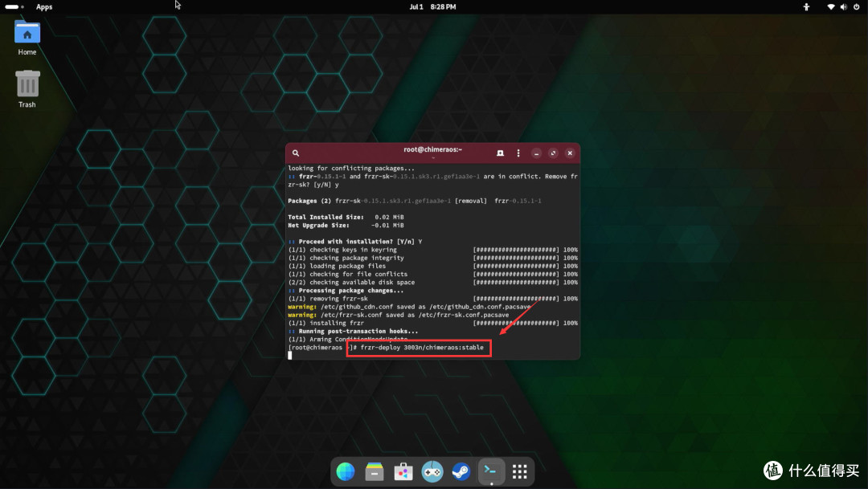Show all applications grid
868x489 pixels.
coord(520,471)
